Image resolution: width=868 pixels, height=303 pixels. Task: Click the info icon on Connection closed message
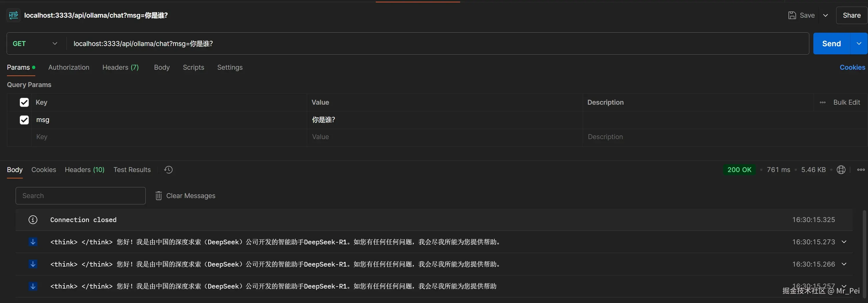33,219
